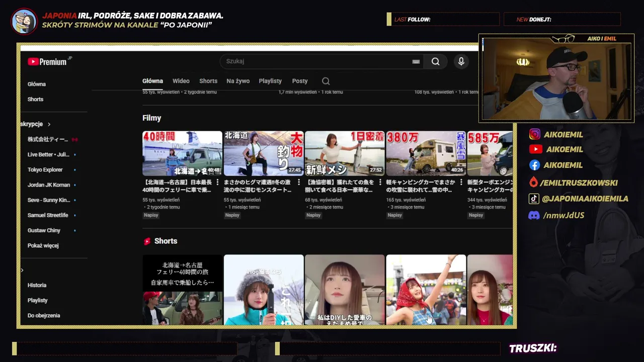Viewport: 644px width, 362px height.
Task: Click the stream channel avatar icon
Action: pyautogui.click(x=24, y=21)
